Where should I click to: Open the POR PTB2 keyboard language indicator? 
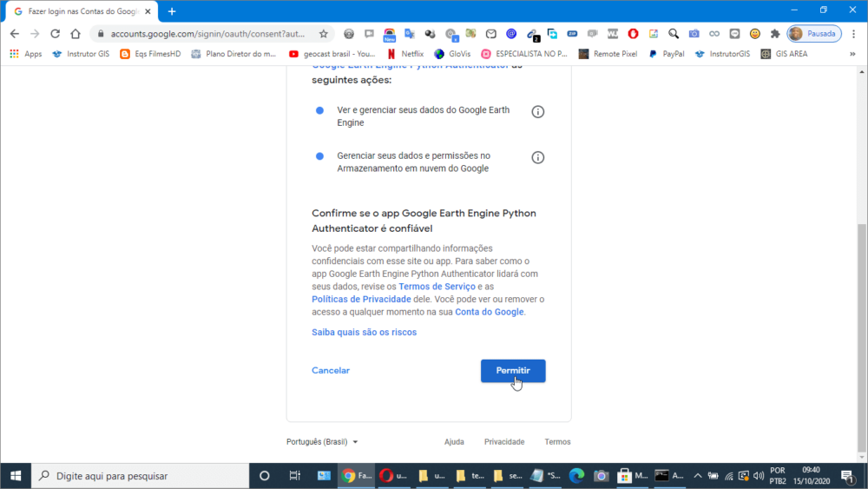tap(778, 476)
